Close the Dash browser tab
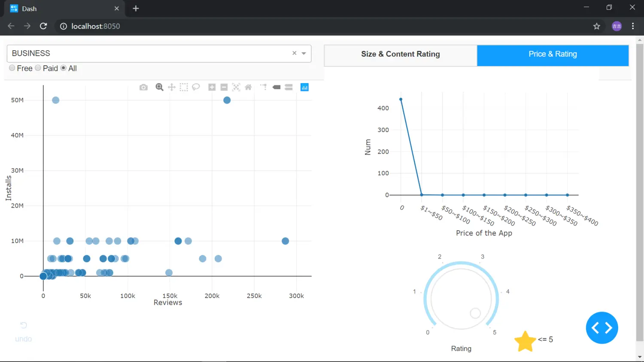 (x=117, y=9)
